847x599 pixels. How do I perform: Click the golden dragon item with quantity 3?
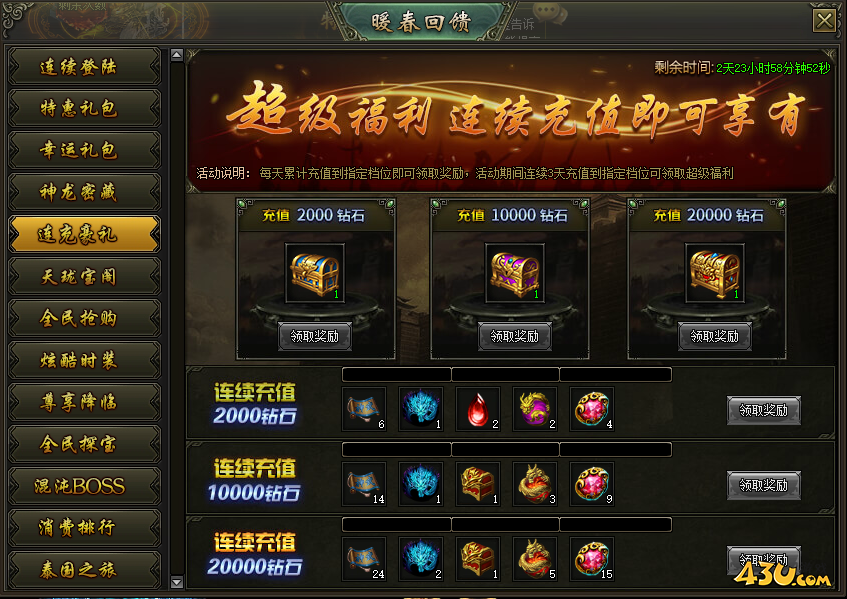[x=535, y=484]
